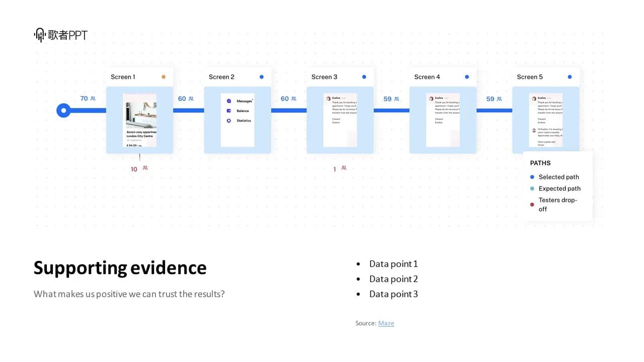The image size is (644, 362).
Task: Select the Screen 4 thumbnail card
Action: pos(443,120)
